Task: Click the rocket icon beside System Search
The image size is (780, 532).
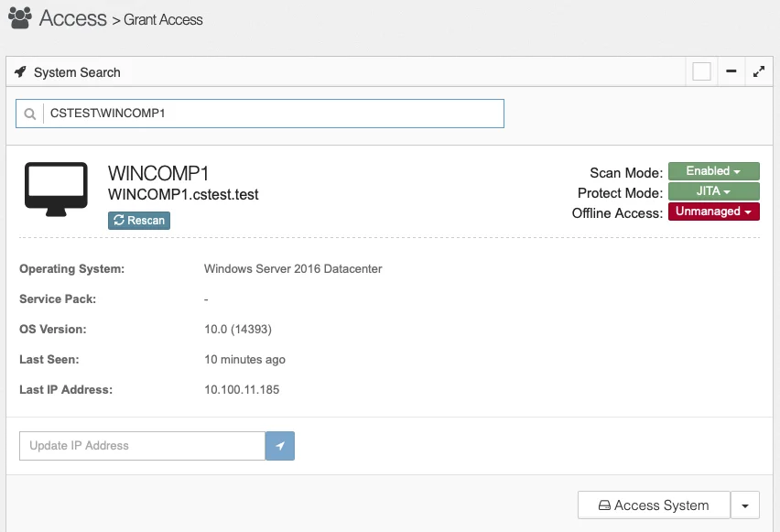Action: (x=20, y=72)
